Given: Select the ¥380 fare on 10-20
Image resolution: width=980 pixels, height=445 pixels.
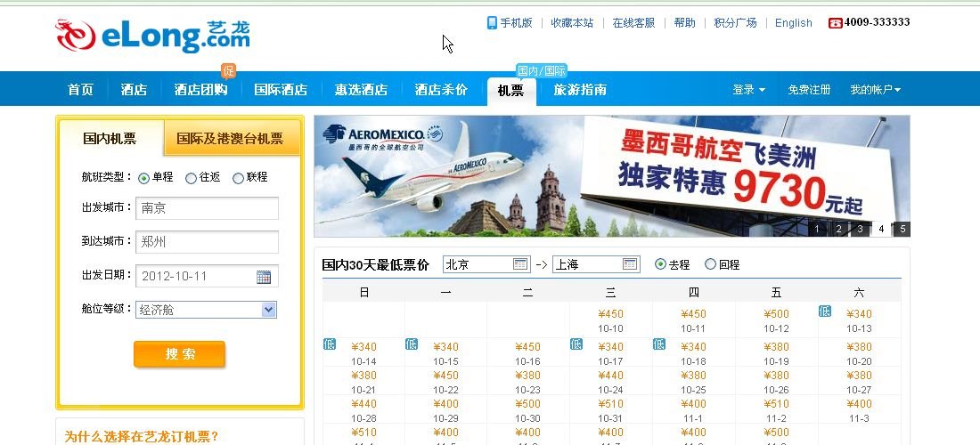Looking at the screenshot, I should point(859,347).
